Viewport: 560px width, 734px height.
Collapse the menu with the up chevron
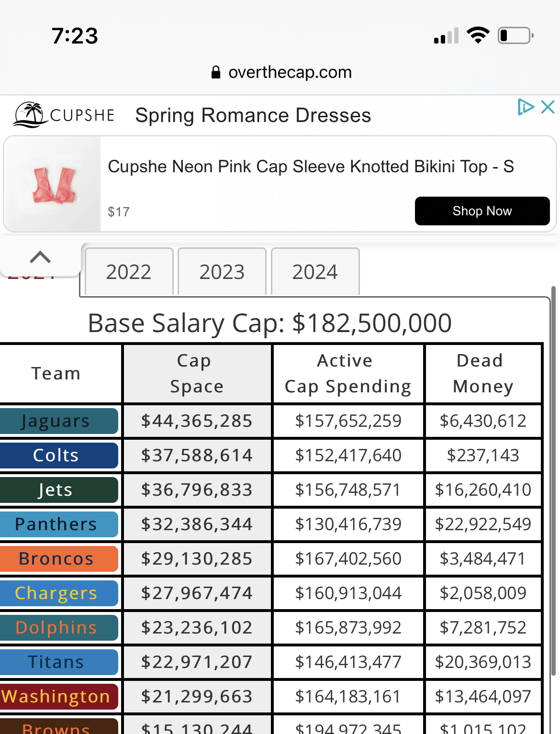pyautogui.click(x=40, y=257)
